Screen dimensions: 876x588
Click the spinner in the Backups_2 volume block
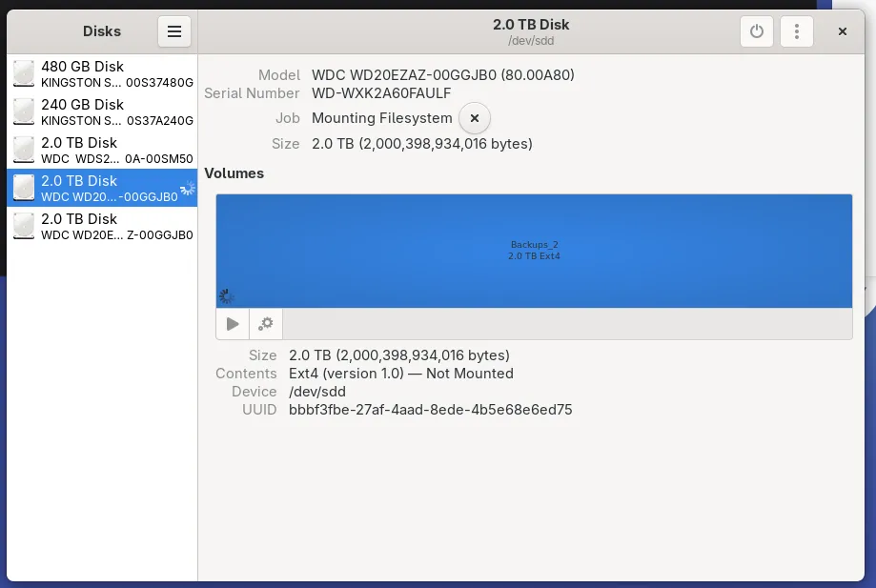coord(226,296)
